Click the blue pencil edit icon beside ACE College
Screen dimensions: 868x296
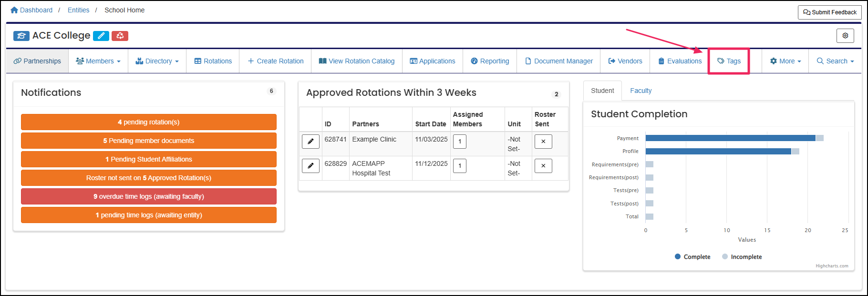pos(101,36)
